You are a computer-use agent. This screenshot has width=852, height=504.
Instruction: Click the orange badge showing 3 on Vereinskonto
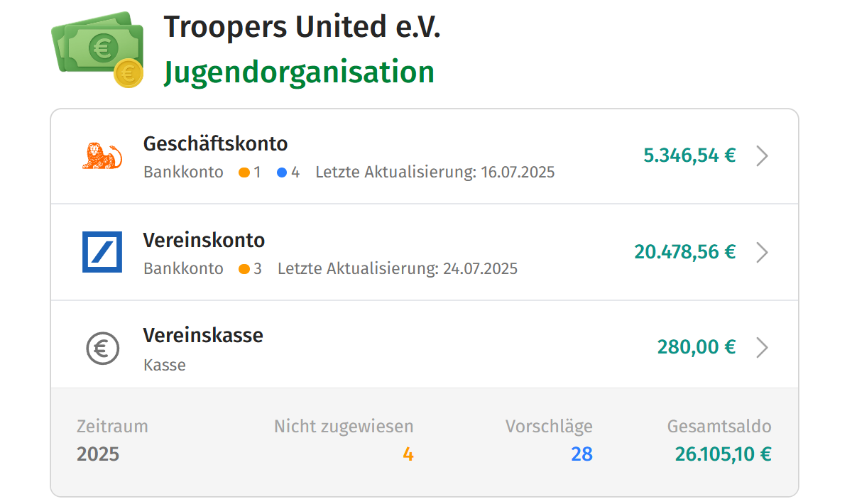(248, 268)
